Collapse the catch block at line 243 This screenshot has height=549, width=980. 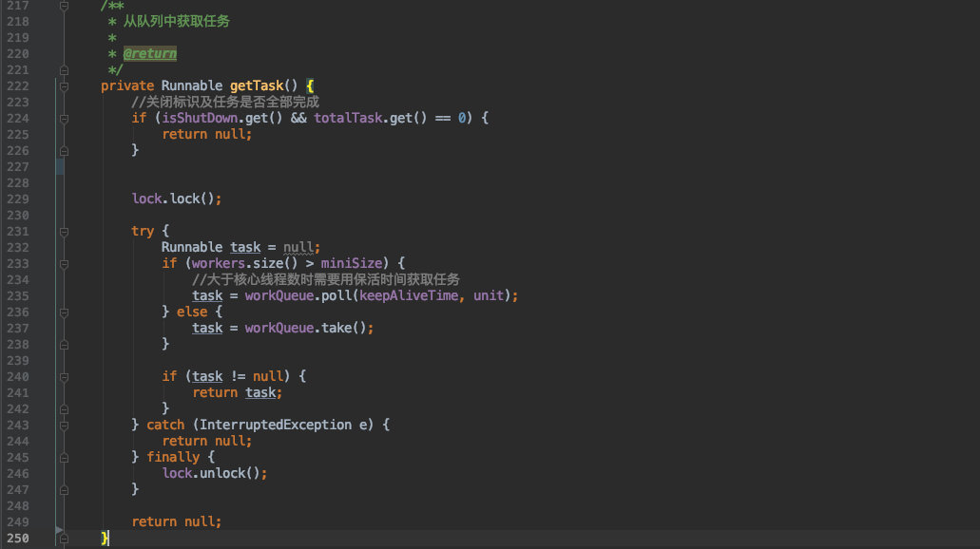point(64,426)
